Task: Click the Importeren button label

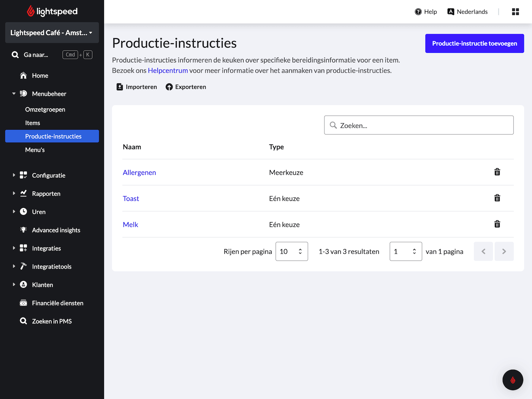Action: (x=141, y=87)
